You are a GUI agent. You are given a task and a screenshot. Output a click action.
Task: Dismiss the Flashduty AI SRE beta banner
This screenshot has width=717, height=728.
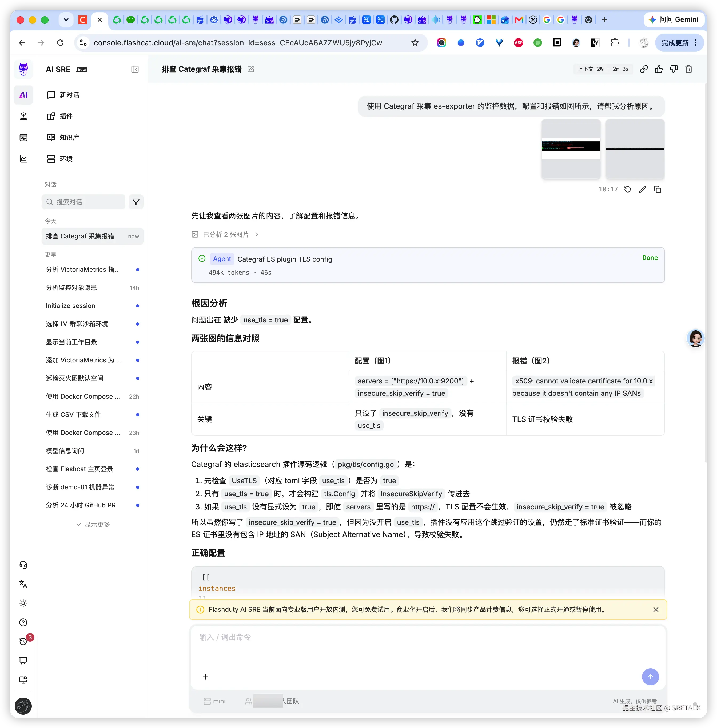point(656,609)
